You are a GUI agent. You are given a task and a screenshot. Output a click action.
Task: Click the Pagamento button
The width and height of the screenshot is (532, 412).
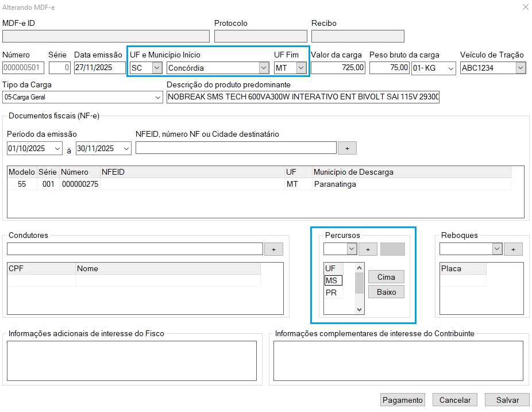[x=402, y=400]
